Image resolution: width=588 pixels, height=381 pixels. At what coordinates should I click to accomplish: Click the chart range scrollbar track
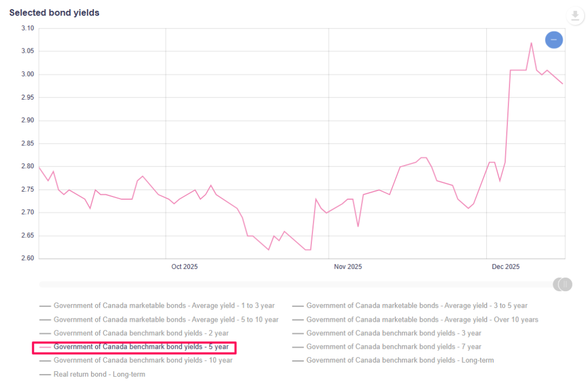click(x=294, y=284)
